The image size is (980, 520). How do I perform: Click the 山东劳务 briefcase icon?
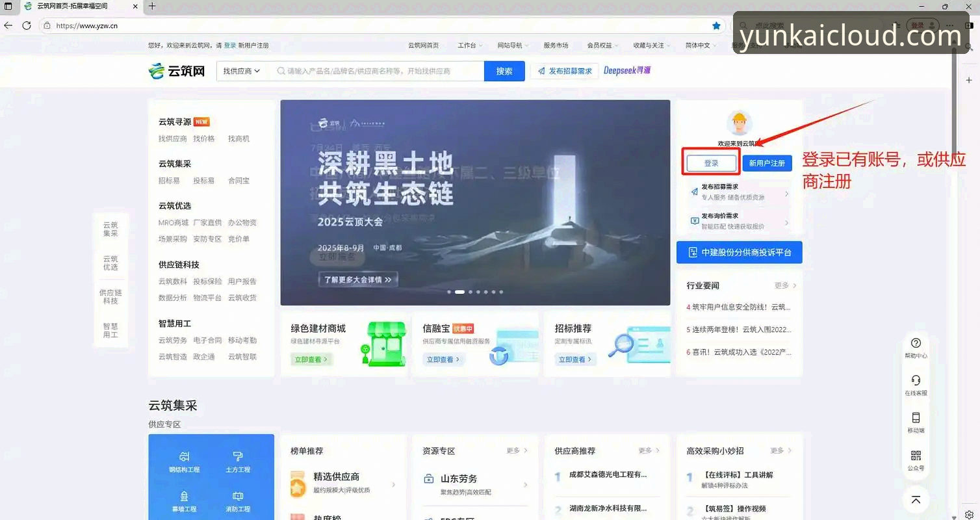[x=428, y=479]
